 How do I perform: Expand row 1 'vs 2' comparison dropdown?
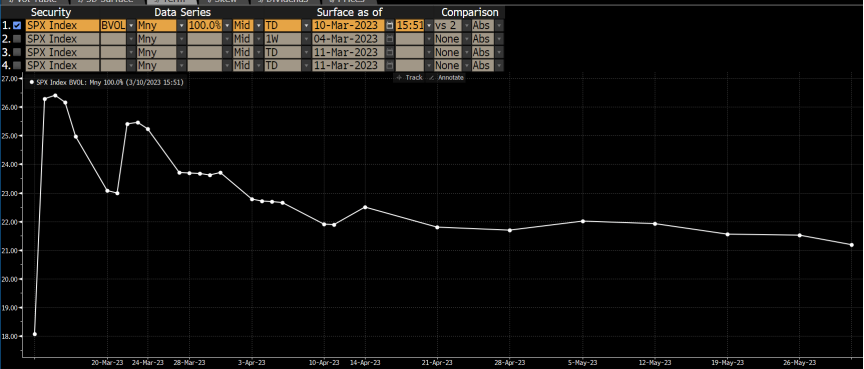(x=467, y=25)
